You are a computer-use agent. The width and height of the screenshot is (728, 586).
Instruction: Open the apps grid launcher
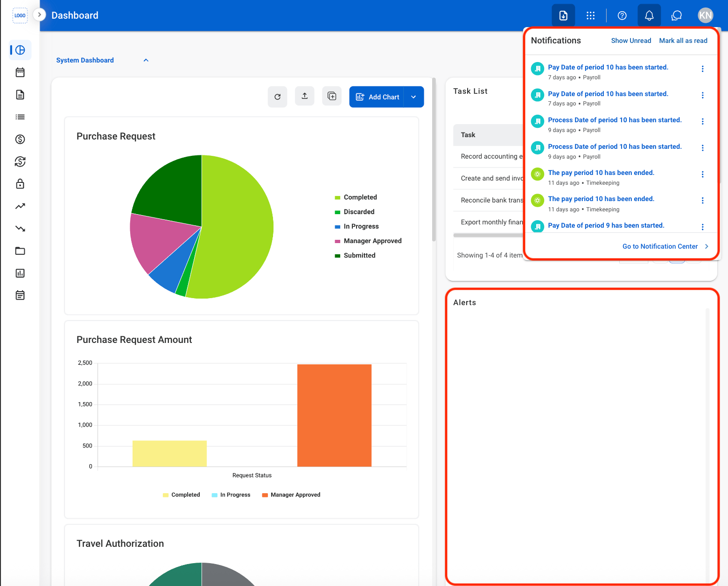tap(590, 15)
